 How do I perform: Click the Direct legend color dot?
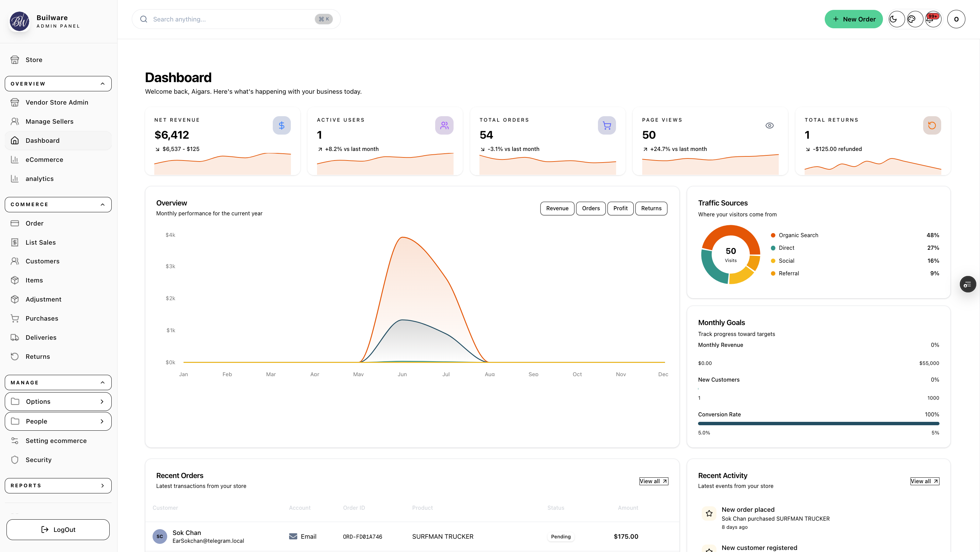[x=773, y=248]
